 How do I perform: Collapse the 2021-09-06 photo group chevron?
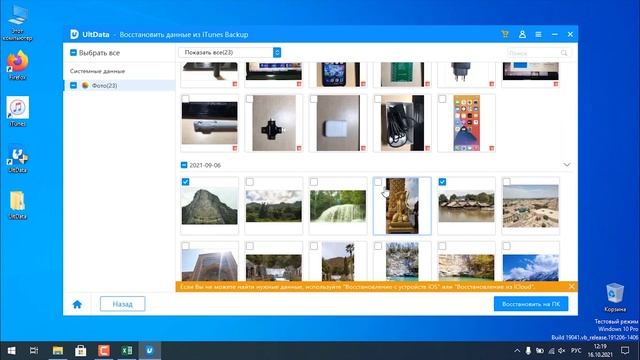pyautogui.click(x=567, y=165)
